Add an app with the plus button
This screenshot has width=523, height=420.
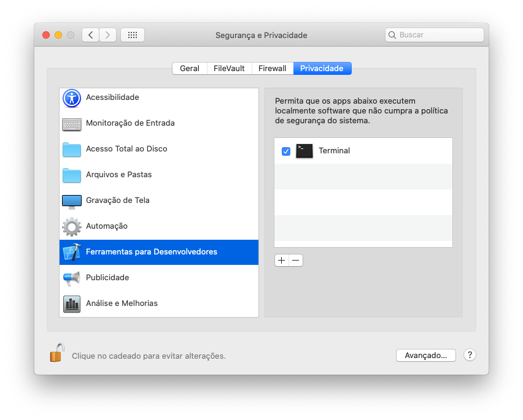282,260
